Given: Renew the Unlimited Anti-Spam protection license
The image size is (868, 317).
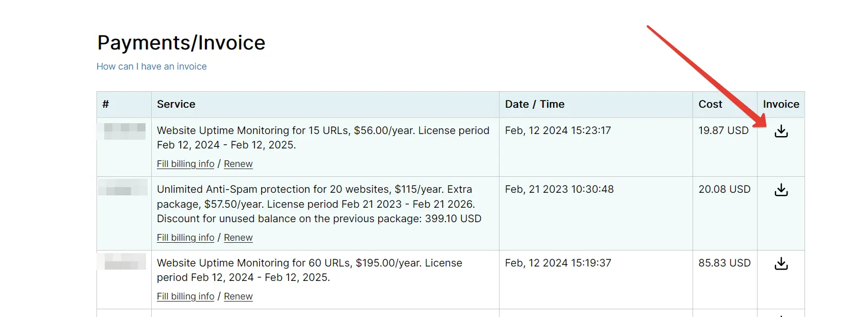Looking at the screenshot, I should pyautogui.click(x=238, y=238).
